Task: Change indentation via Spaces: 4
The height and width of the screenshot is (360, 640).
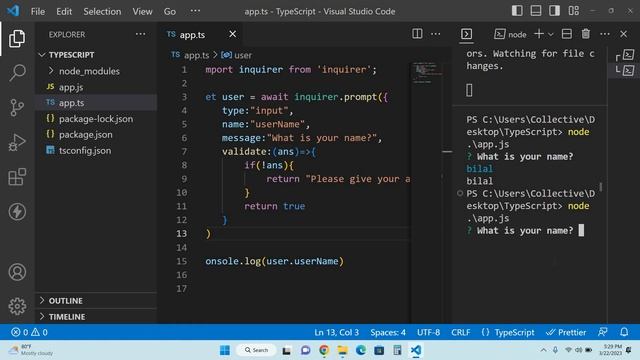Action: point(388,333)
